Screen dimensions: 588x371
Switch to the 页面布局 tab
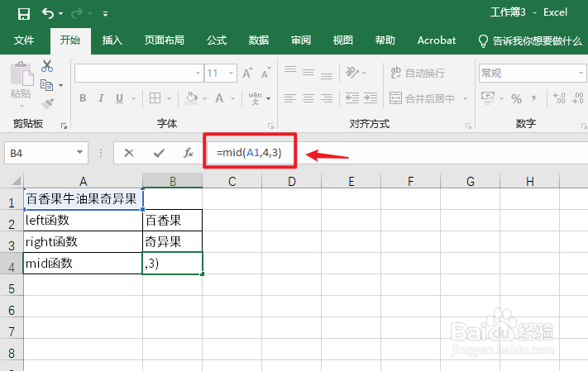tap(165, 40)
